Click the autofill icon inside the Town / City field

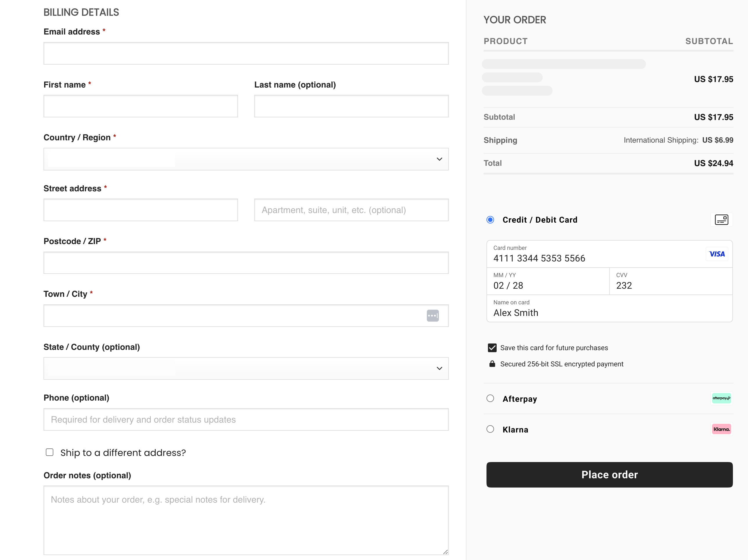[433, 315]
